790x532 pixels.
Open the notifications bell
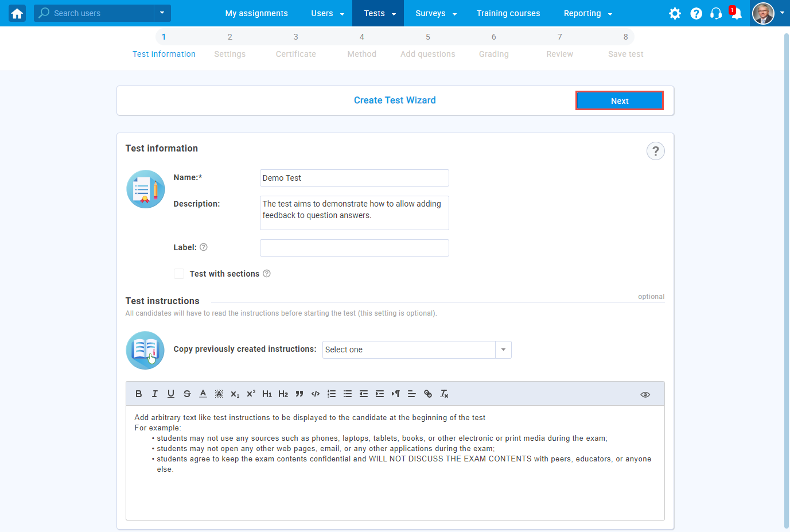(735, 13)
